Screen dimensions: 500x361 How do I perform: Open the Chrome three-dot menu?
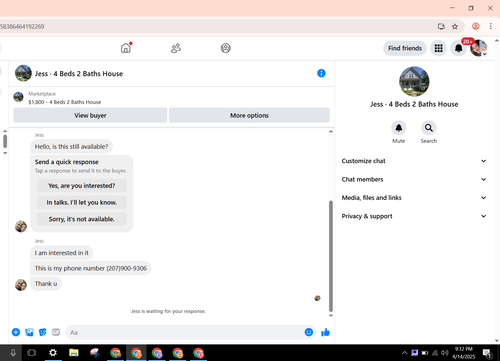[491, 26]
